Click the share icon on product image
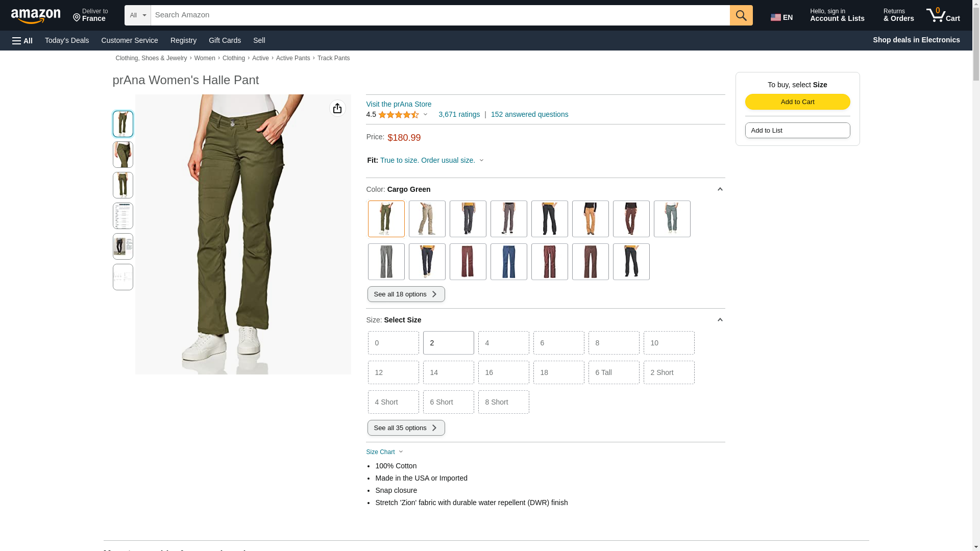Viewport: 980px width, 551px height. pos(337,108)
